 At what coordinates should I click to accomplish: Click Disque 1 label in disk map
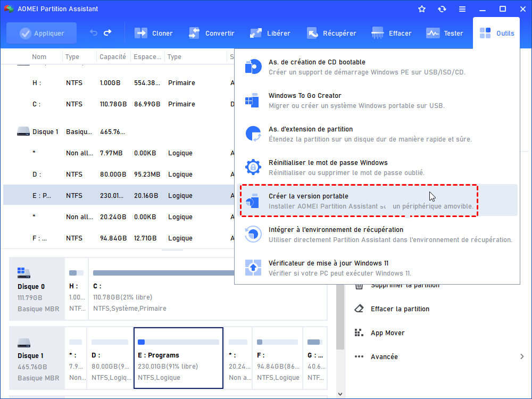tap(37, 358)
